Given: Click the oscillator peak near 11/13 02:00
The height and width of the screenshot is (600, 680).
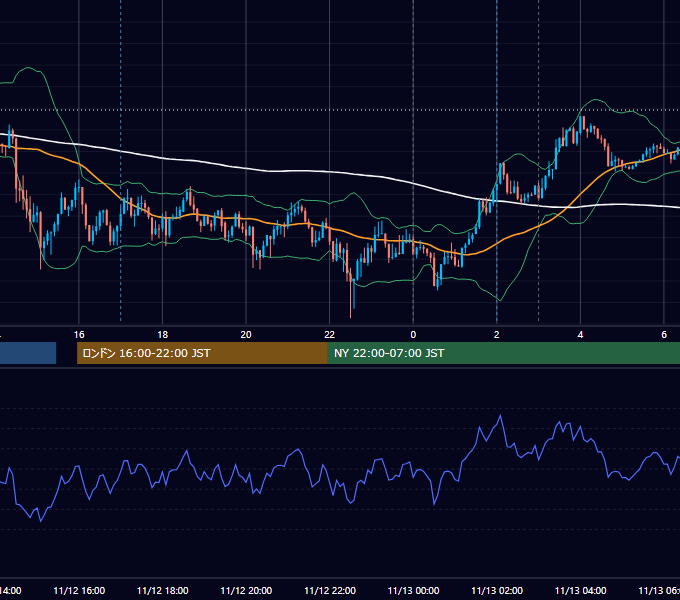Looking at the screenshot, I should tap(500, 416).
